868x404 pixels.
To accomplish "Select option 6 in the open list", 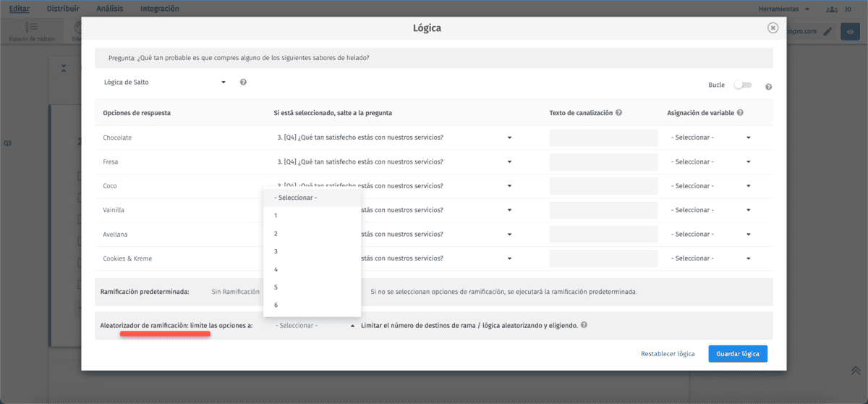I will pos(312,305).
